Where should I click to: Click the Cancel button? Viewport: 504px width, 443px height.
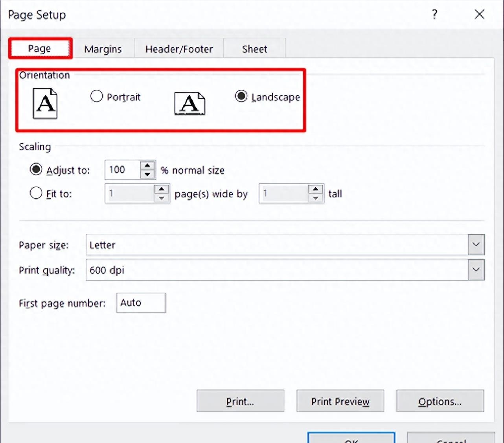tap(451, 437)
